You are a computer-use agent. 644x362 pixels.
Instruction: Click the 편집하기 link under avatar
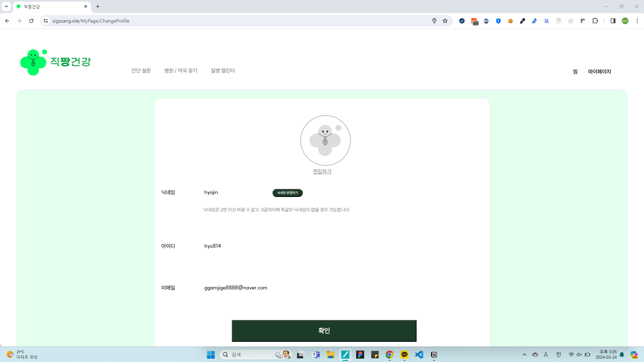[322, 171]
